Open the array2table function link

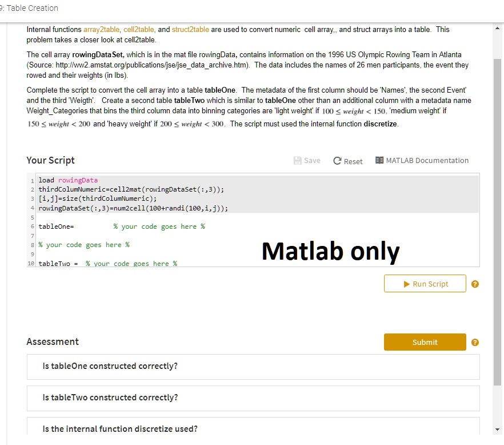pyautogui.click(x=101, y=29)
